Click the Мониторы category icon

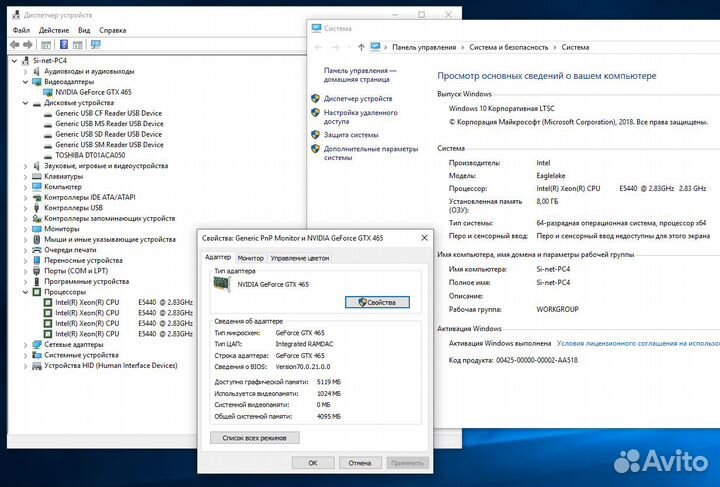(x=37, y=229)
